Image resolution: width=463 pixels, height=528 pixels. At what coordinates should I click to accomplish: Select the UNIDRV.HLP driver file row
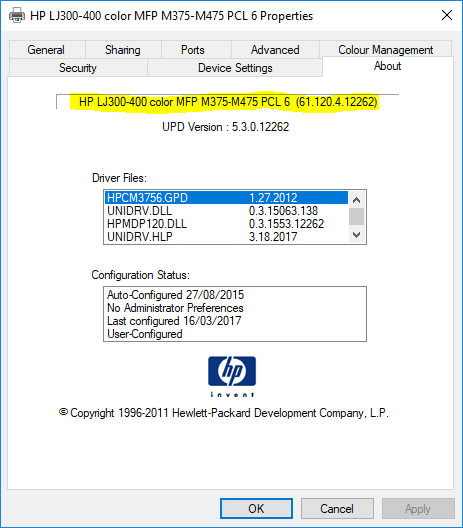pyautogui.click(x=226, y=237)
